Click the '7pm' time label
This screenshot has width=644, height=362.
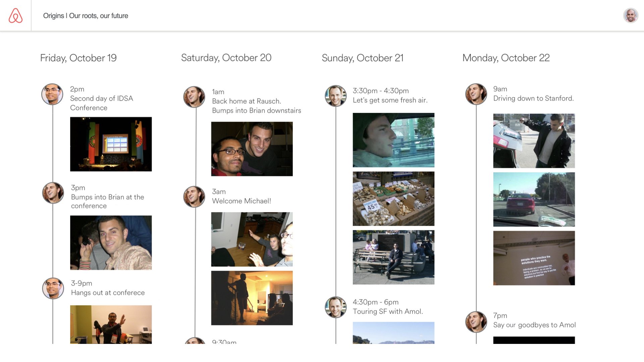(500, 315)
